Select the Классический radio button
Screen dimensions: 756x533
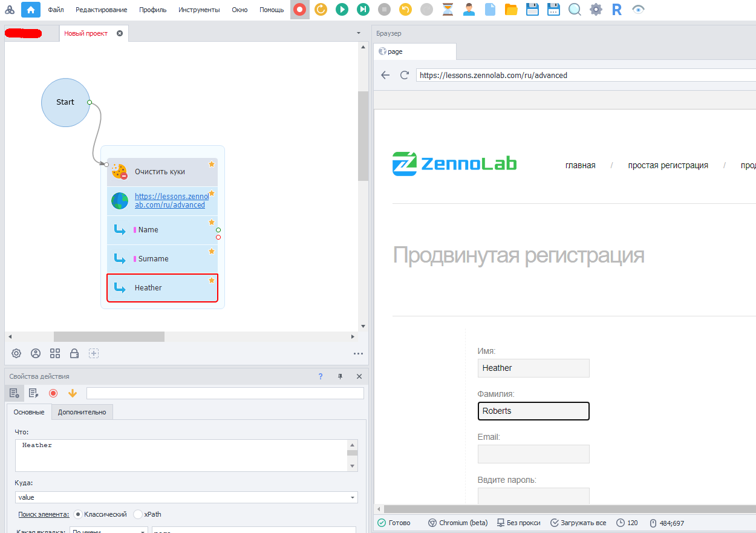coord(78,514)
